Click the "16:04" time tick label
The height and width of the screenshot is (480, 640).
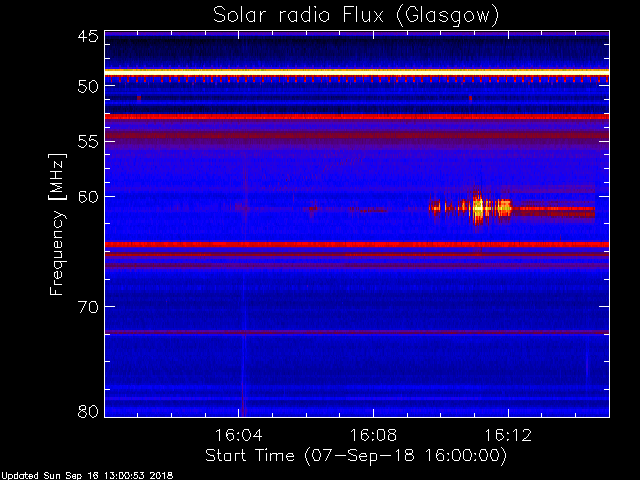(238, 435)
